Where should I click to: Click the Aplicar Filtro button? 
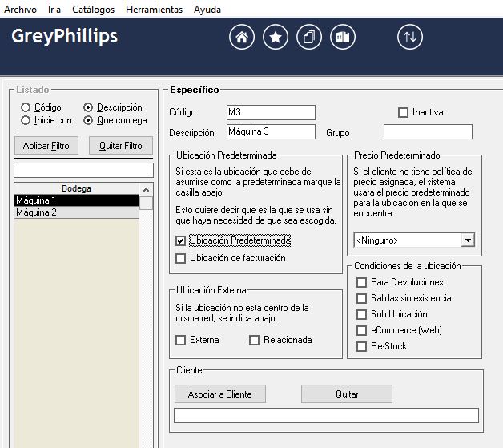click(x=46, y=146)
